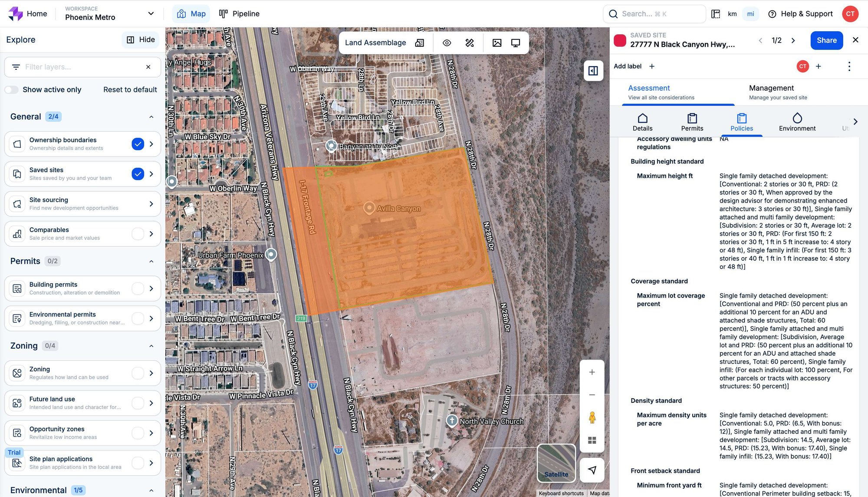Viewport: 868px width, 497px height.
Task: Click Reset to default link
Action: point(130,90)
